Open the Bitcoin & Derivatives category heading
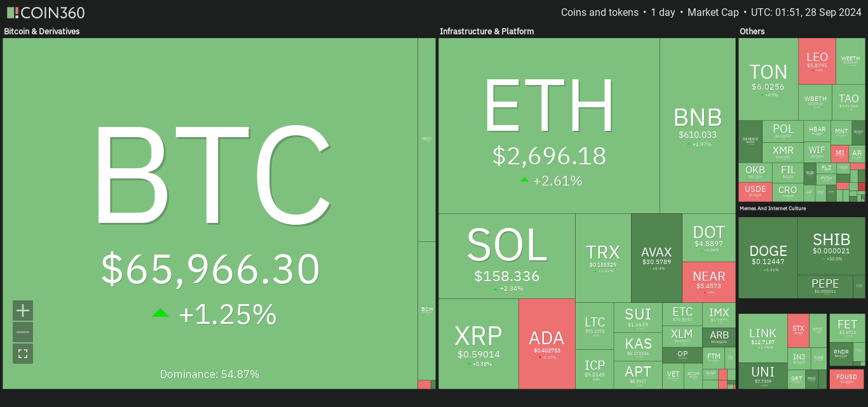868x407 pixels. [42, 31]
